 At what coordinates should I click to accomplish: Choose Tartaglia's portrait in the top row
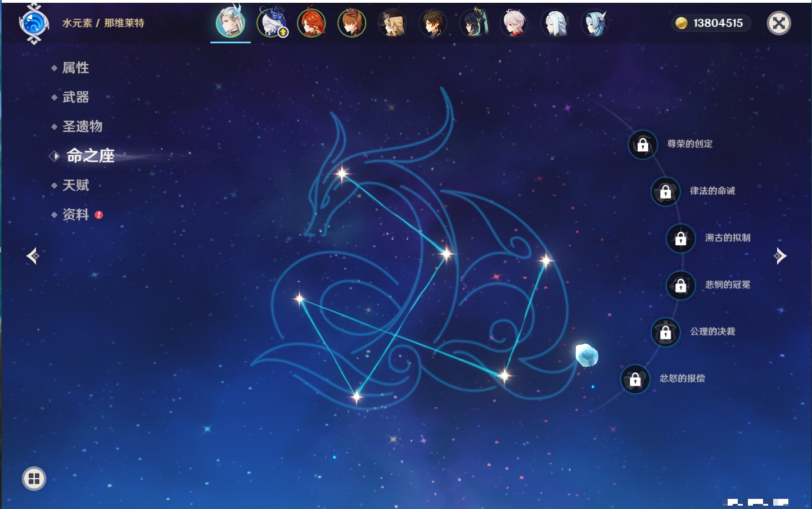pos(352,24)
